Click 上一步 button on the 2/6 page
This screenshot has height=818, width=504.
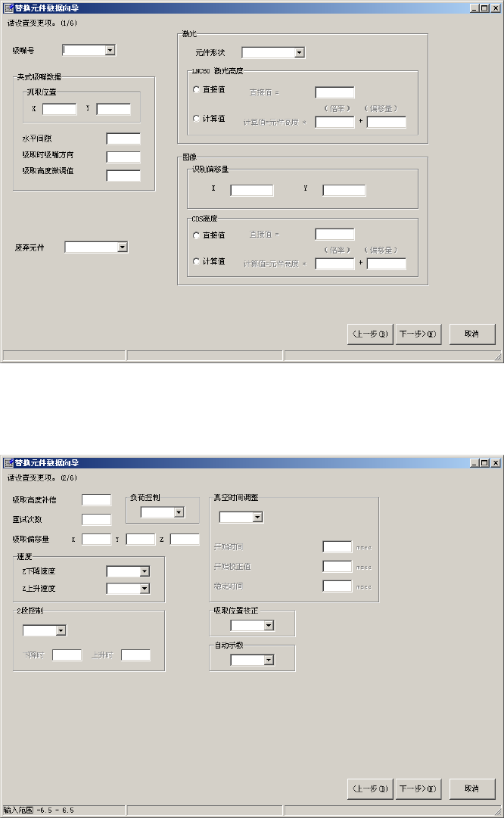click(x=370, y=788)
